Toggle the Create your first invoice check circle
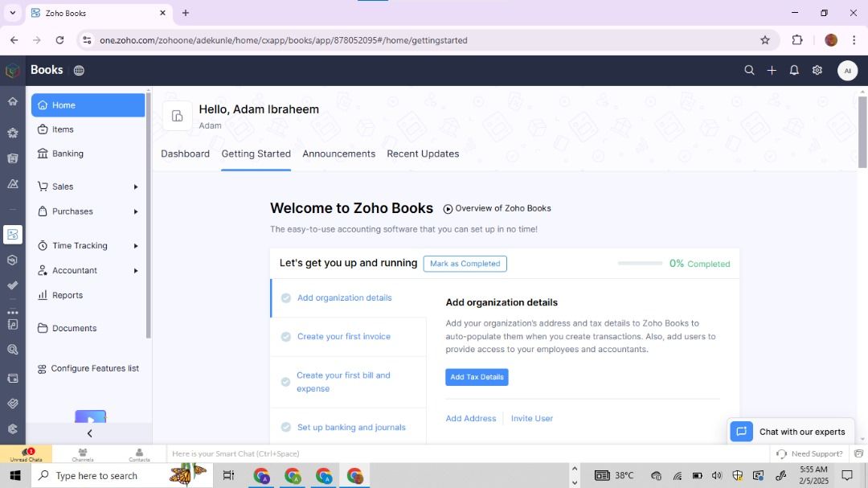The height and width of the screenshot is (488, 868). click(285, 337)
